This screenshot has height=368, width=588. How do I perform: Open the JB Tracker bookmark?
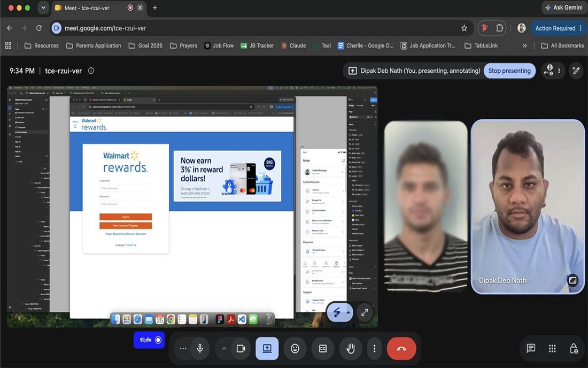pyautogui.click(x=257, y=46)
